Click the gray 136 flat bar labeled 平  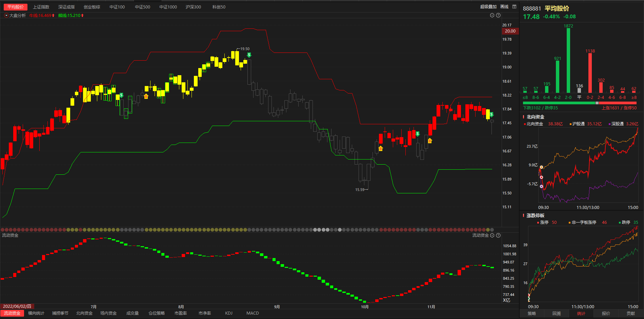pyautogui.click(x=579, y=90)
